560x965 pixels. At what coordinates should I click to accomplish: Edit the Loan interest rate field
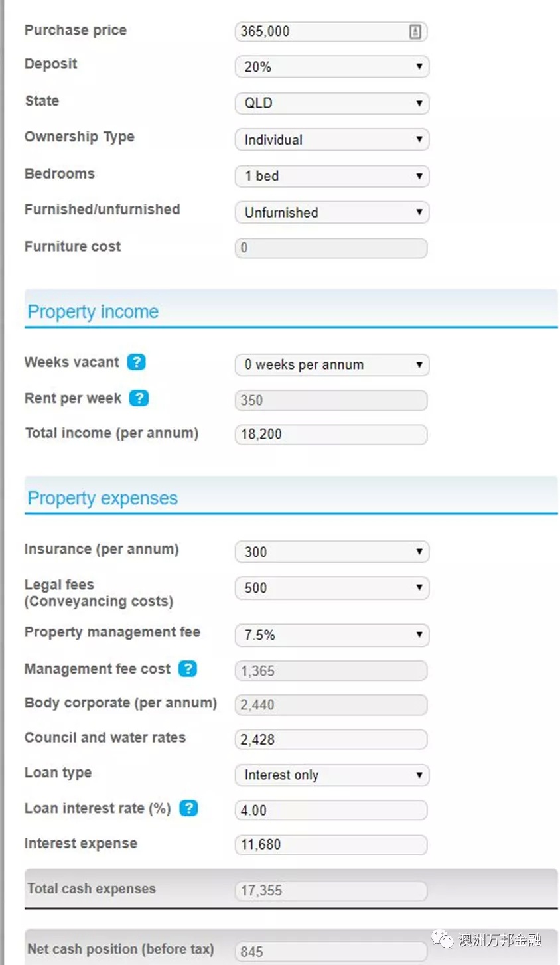tap(330, 810)
